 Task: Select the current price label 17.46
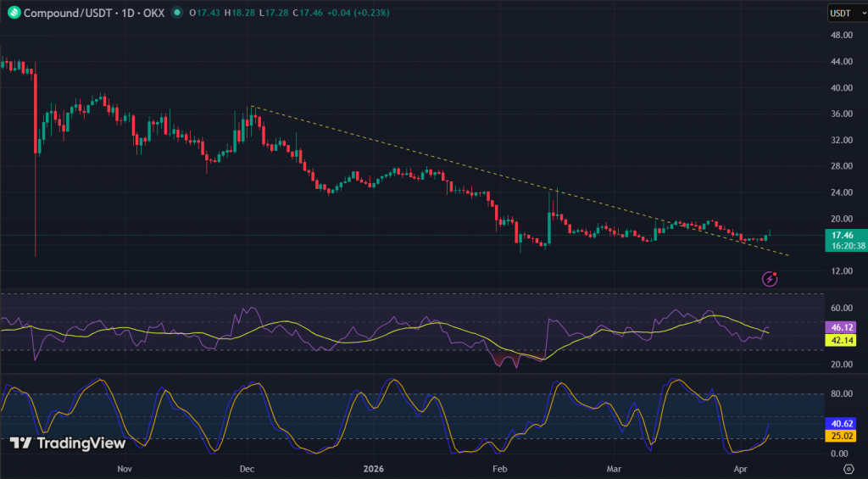pyautogui.click(x=842, y=235)
